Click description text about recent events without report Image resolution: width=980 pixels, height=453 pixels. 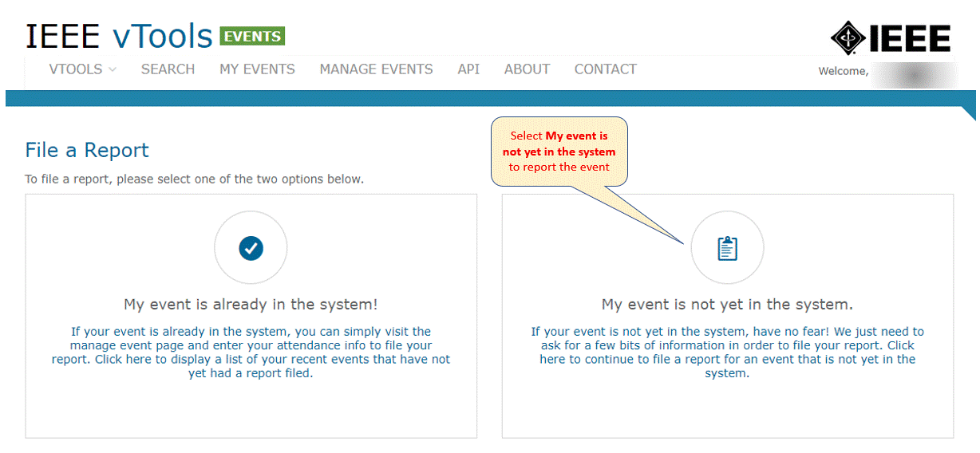pos(251,353)
